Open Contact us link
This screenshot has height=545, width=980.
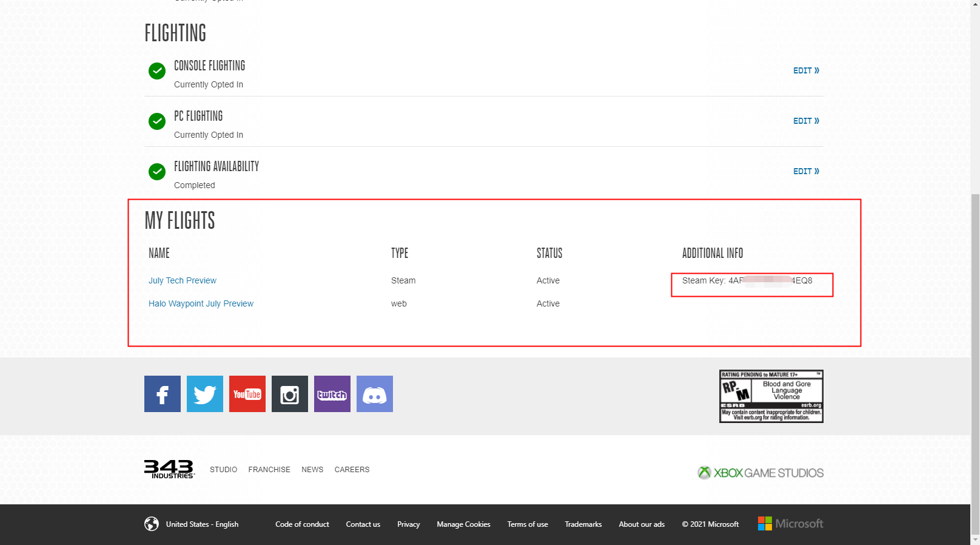(x=363, y=524)
